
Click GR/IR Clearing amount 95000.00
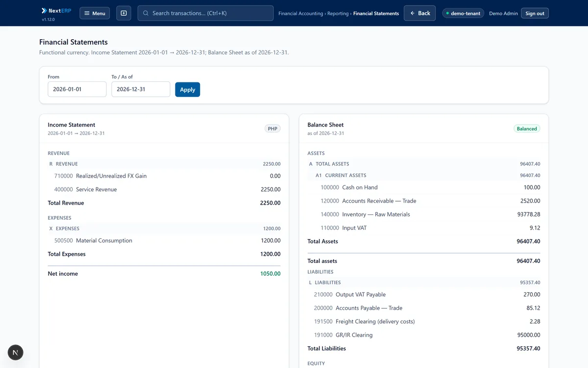click(x=529, y=335)
